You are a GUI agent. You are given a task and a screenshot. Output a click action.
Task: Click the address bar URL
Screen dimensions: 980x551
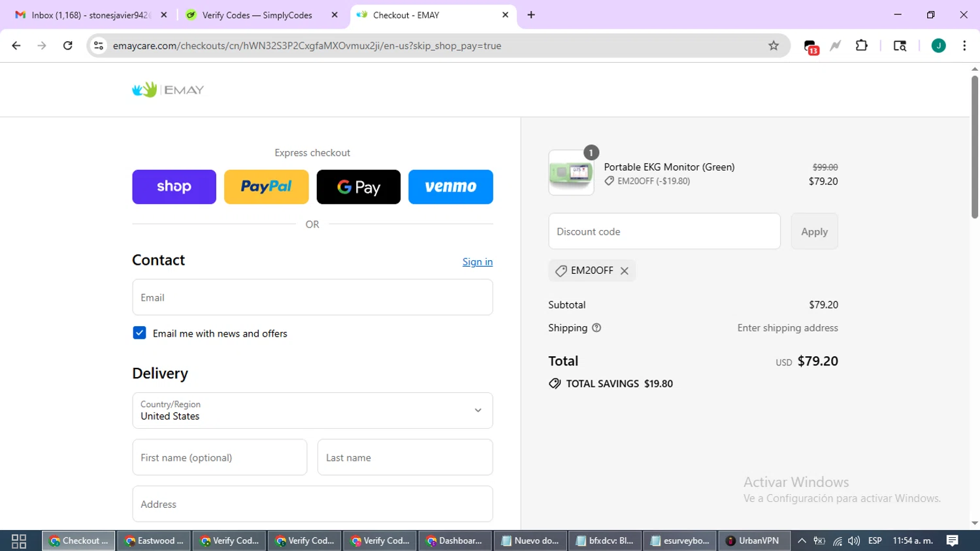[307, 46]
